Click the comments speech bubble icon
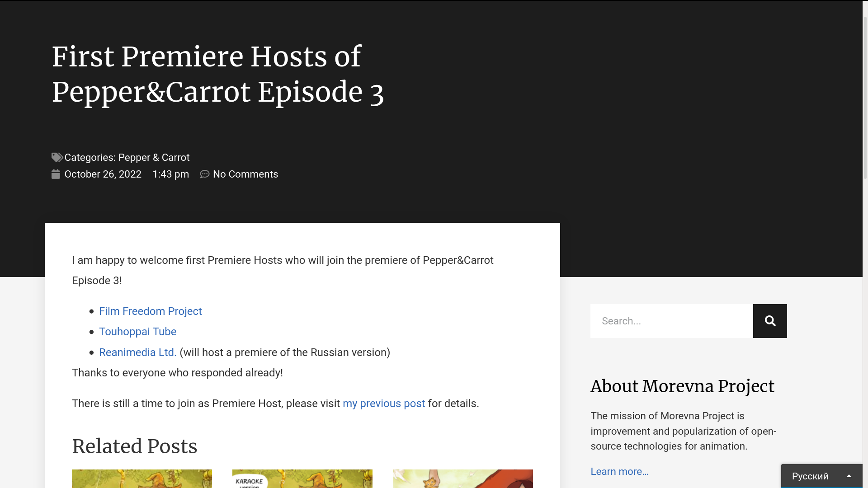The height and width of the screenshot is (488, 868). point(205,174)
